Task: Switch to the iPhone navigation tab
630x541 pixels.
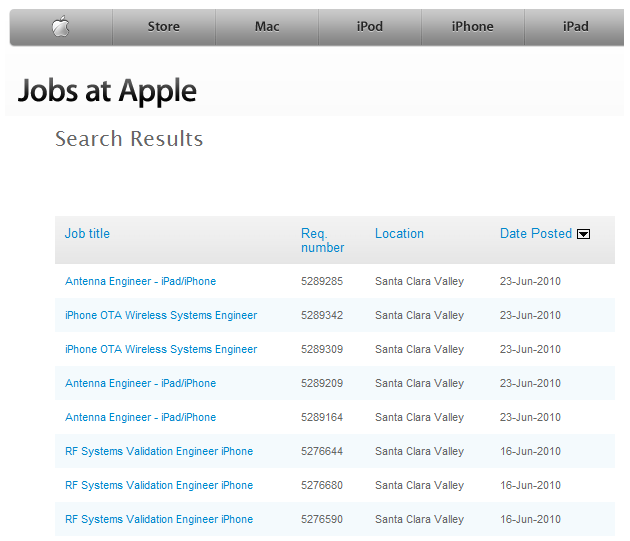Action: 472,27
